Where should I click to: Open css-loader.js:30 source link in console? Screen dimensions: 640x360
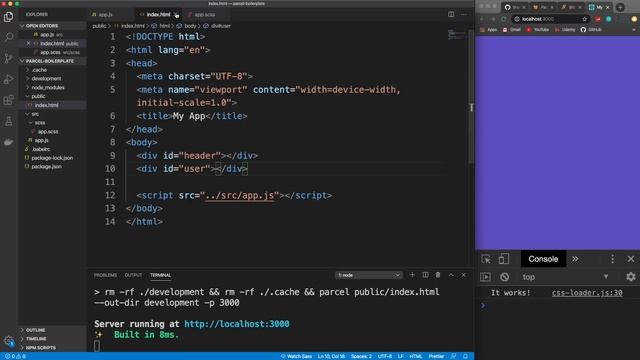[x=587, y=293]
